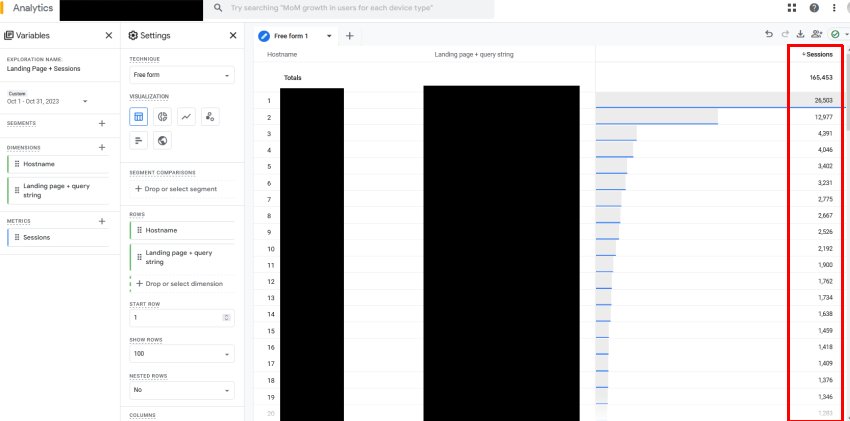The image size is (850, 421).
Task: Close the Variables panel
Action: click(x=109, y=35)
